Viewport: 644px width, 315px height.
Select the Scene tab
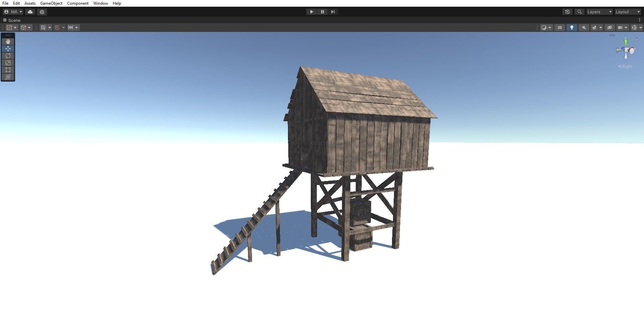(x=12, y=20)
